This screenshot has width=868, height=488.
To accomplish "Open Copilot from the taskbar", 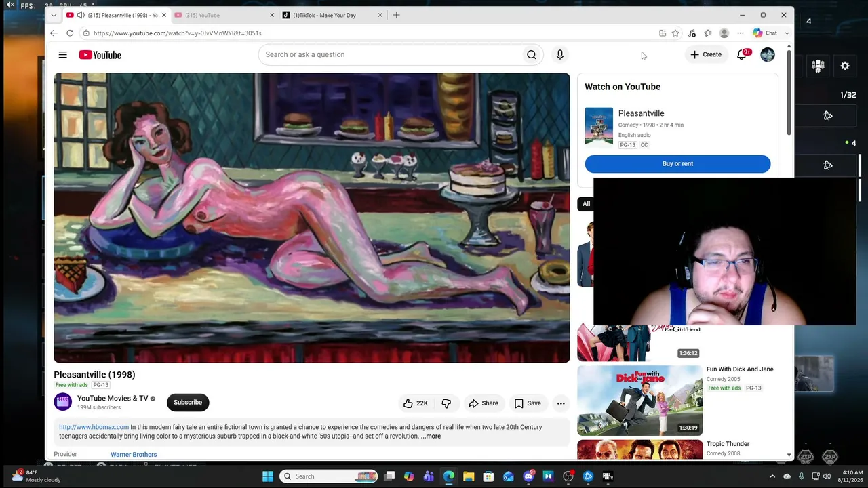I will click(x=409, y=476).
